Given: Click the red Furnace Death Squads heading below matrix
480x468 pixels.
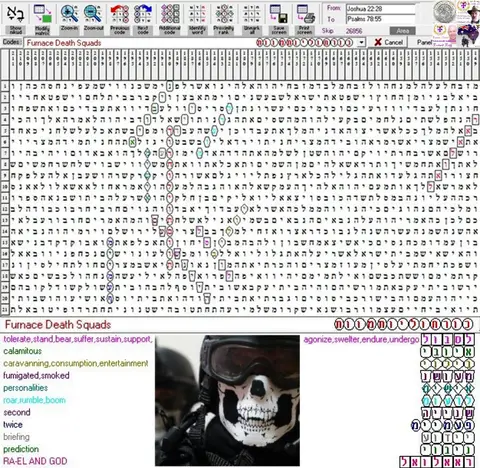Looking at the screenshot, I should (x=58, y=325).
